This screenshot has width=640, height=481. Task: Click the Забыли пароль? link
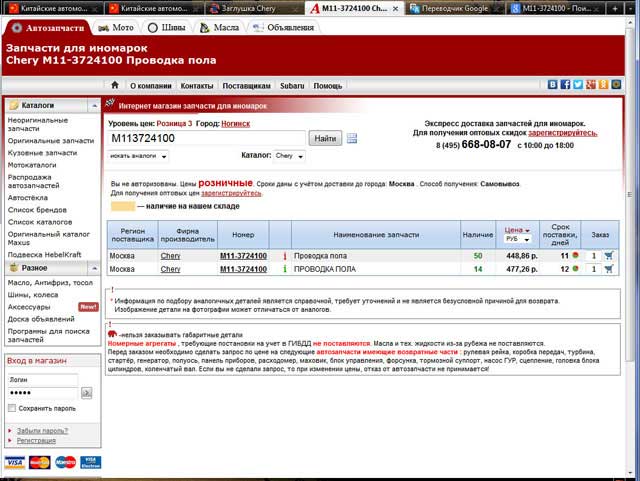pyautogui.click(x=42, y=430)
